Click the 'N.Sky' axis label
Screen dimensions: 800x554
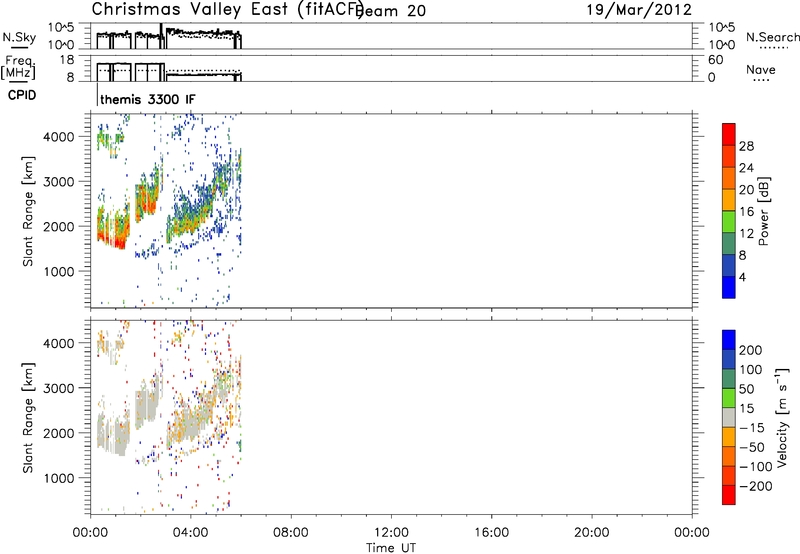pos(19,38)
